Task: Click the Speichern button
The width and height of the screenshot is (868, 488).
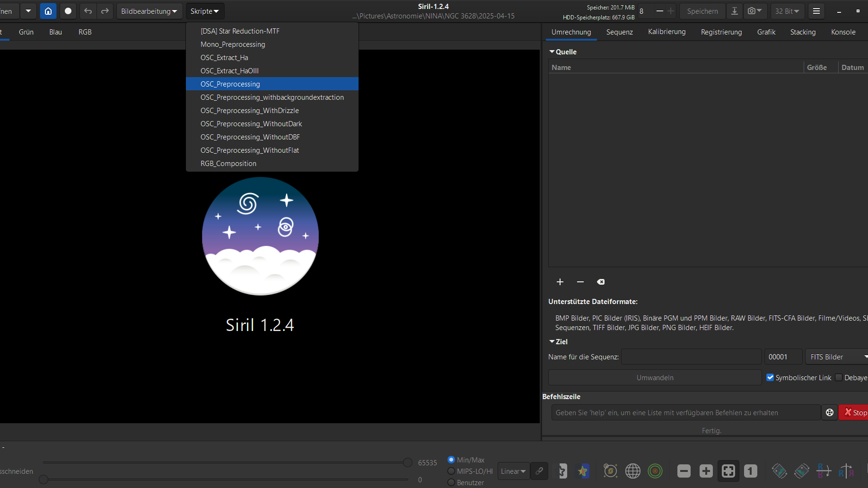Action: point(702,11)
